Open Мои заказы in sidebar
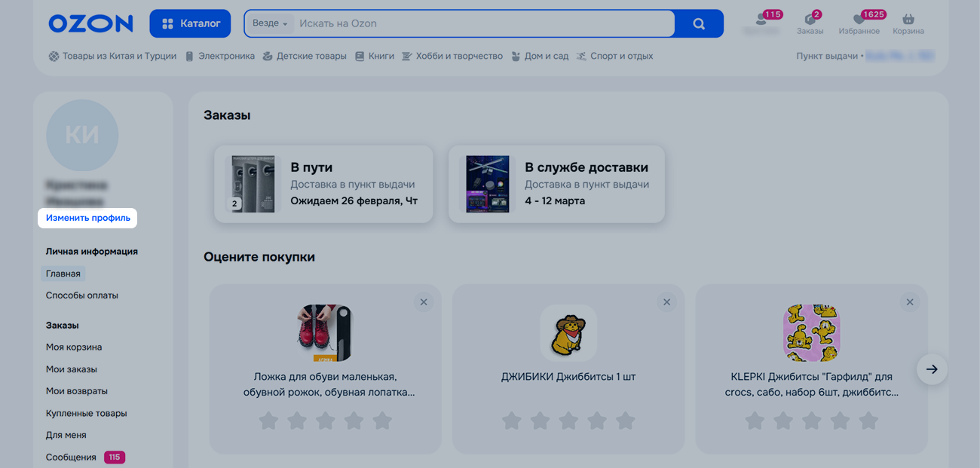The image size is (980, 468). click(71, 369)
